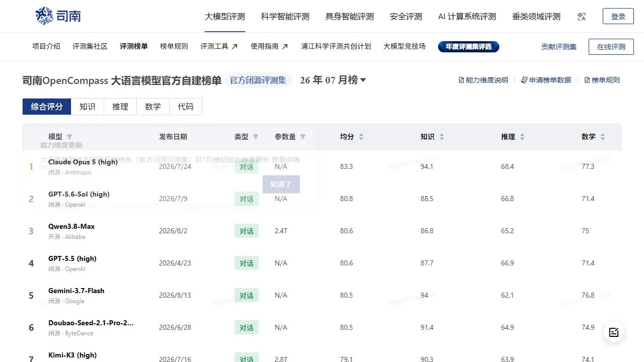The height and width of the screenshot is (362, 644).
Task: Sort by the 推理 column header arrows
Action: coord(522,137)
